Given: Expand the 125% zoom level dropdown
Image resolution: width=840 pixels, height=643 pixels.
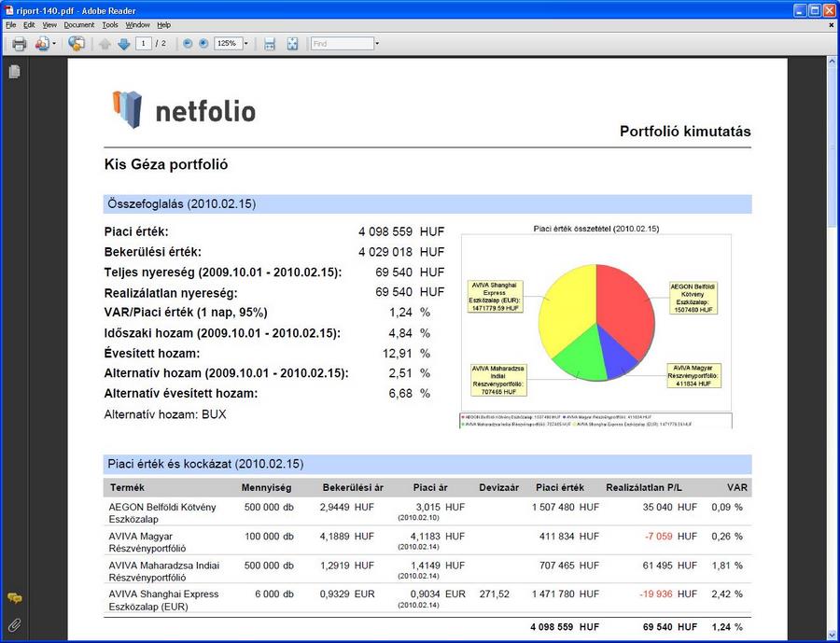Looking at the screenshot, I should tap(245, 44).
